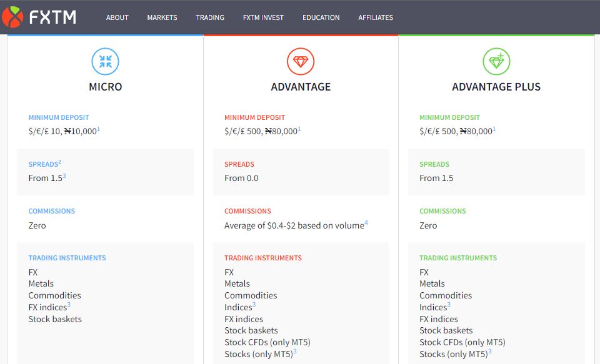Click 'Stock baskets' in the Micro list
600x364 pixels.
(55, 319)
